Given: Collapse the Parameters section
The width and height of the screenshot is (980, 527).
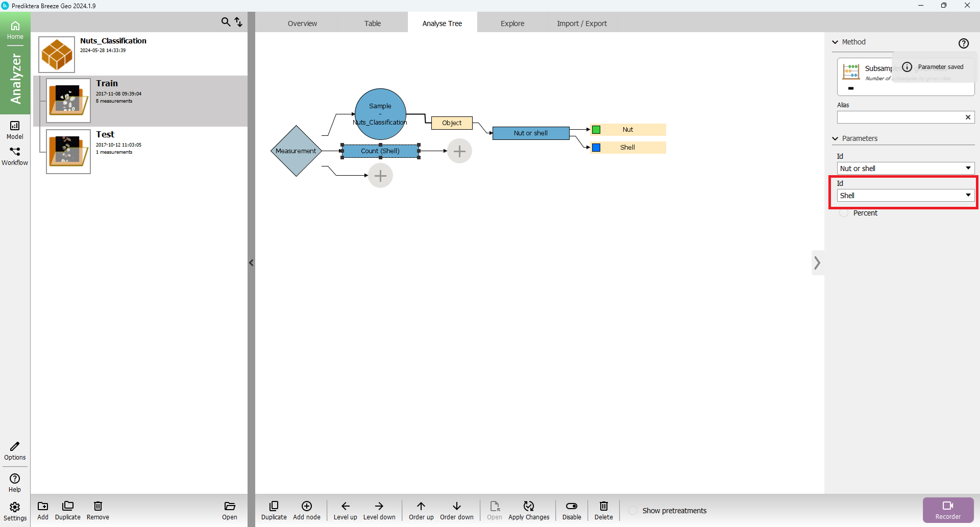Looking at the screenshot, I should (x=836, y=138).
